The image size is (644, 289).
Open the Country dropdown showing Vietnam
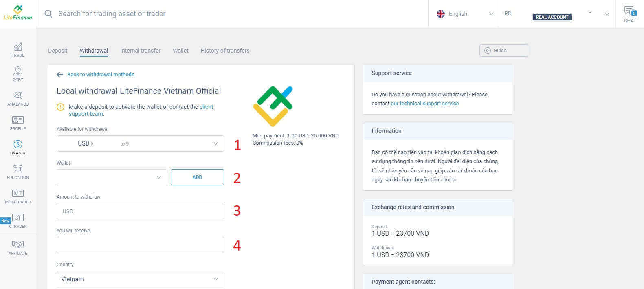tap(140, 279)
